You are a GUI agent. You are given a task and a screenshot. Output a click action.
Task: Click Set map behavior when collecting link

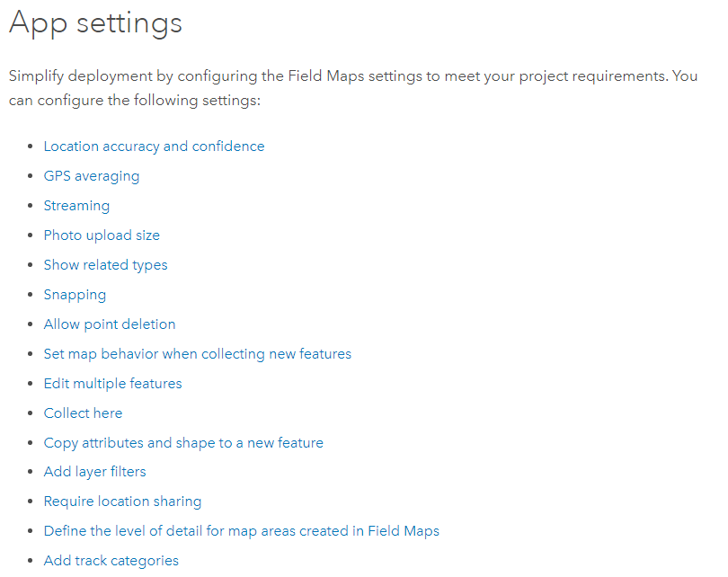click(197, 354)
